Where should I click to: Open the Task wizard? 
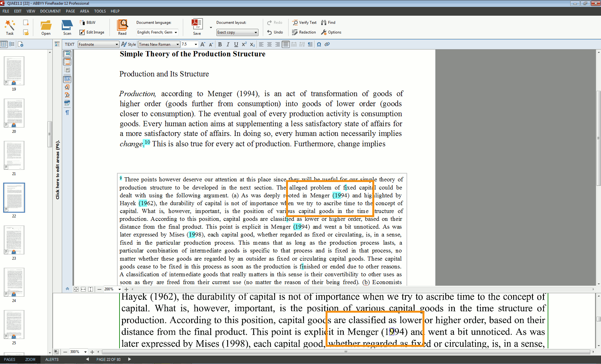click(x=10, y=27)
